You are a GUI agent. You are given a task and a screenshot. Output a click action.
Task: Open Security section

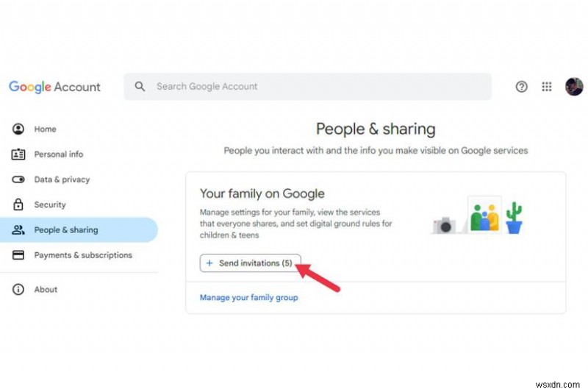pyautogui.click(x=50, y=204)
